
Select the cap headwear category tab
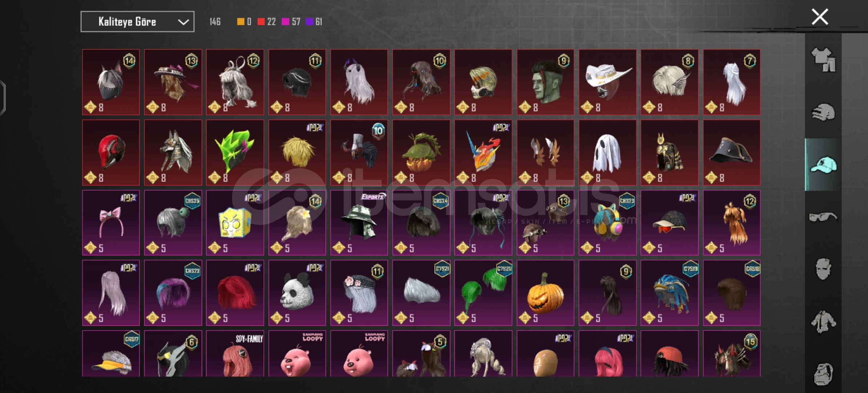823,164
